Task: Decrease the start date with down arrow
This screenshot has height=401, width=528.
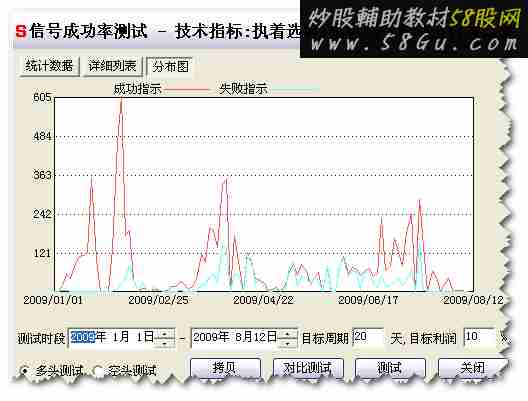Action: (165, 343)
